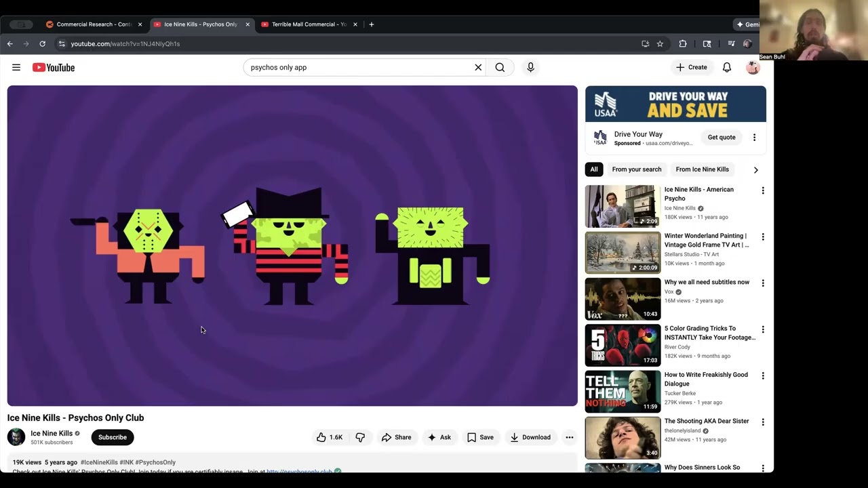The image size is (868, 488).
Task: Open the YouTube hamburger guide menu
Action: point(16,67)
